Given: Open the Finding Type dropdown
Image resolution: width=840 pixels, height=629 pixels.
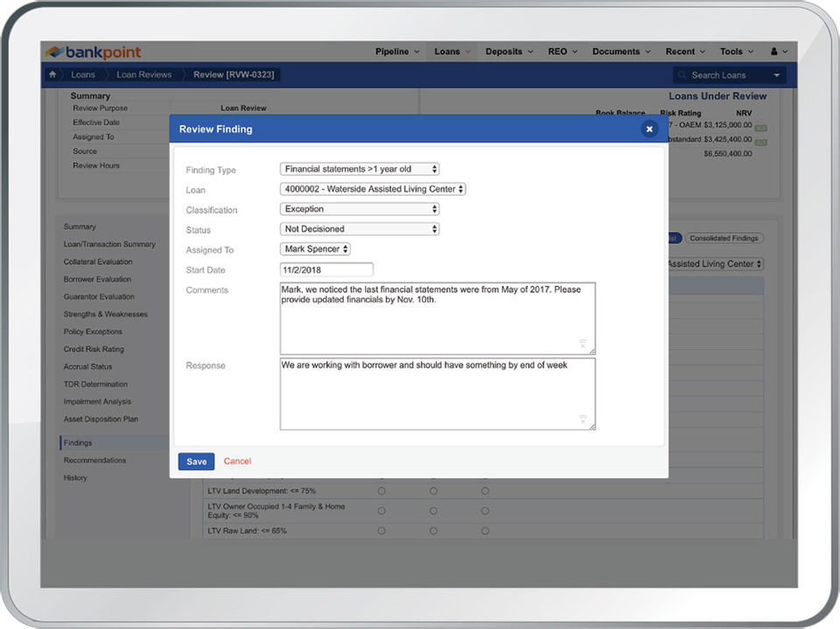Looking at the screenshot, I should click(x=360, y=169).
